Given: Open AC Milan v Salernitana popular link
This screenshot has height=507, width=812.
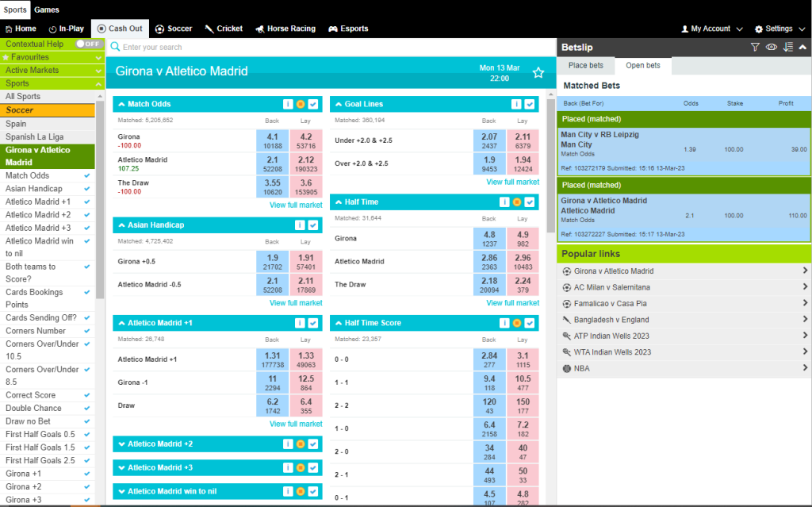Looking at the screenshot, I should [684, 287].
